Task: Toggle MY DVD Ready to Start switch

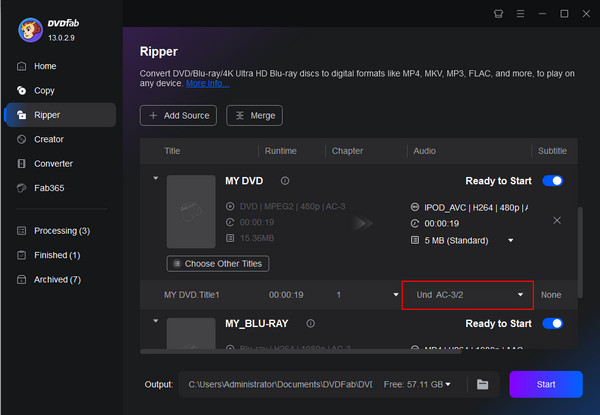Action: (553, 181)
